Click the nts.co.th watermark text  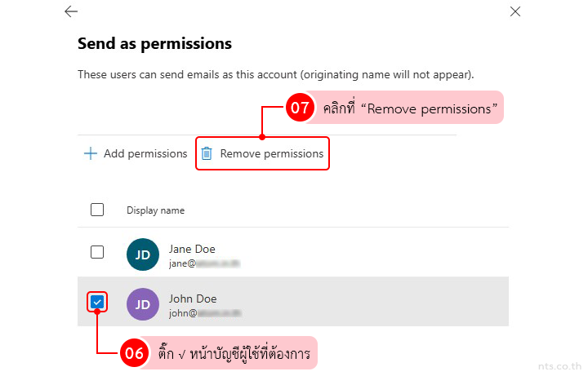pos(560,366)
